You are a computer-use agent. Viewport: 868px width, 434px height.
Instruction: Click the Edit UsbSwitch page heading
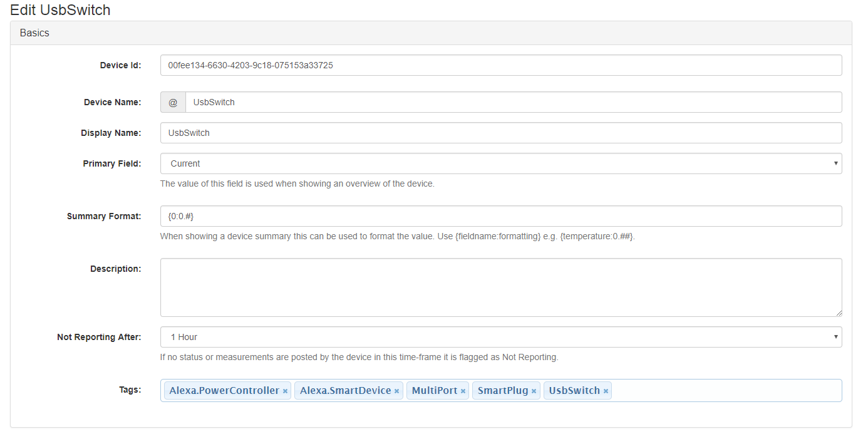point(60,10)
